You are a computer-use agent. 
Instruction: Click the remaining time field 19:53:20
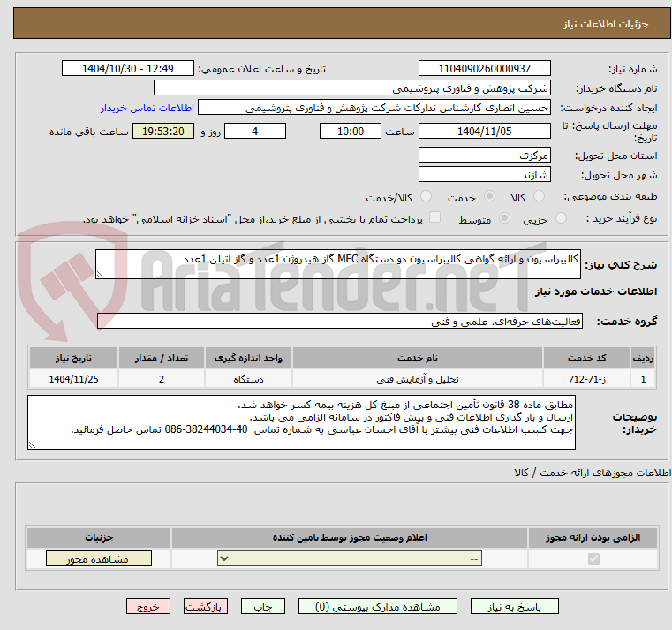(x=163, y=132)
